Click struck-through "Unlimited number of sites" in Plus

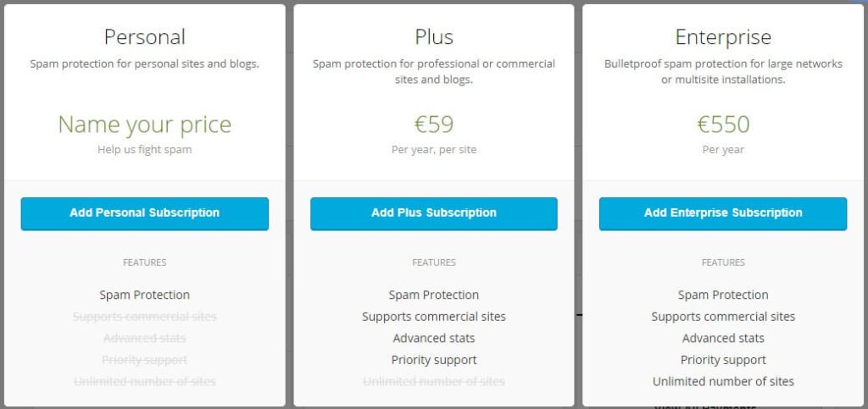coord(433,381)
